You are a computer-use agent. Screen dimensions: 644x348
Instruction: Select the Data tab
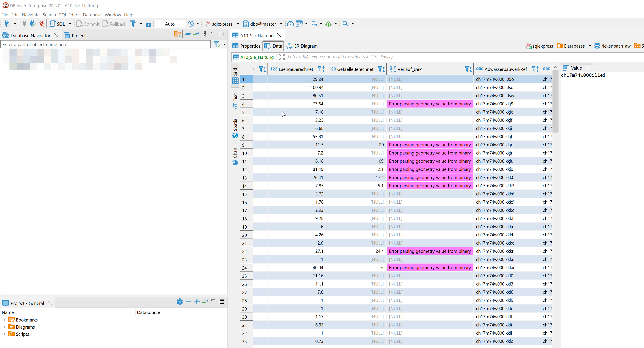point(273,46)
